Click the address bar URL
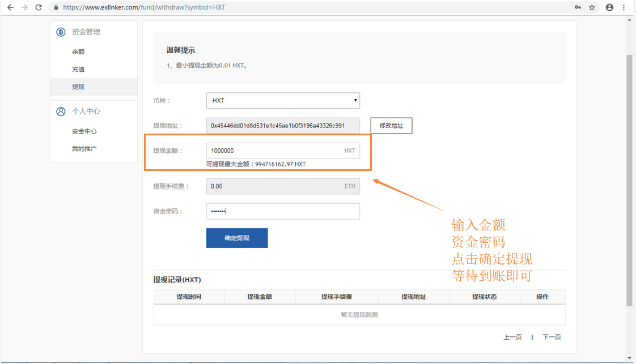Viewport: 636px width, 364px height. tap(144, 7)
